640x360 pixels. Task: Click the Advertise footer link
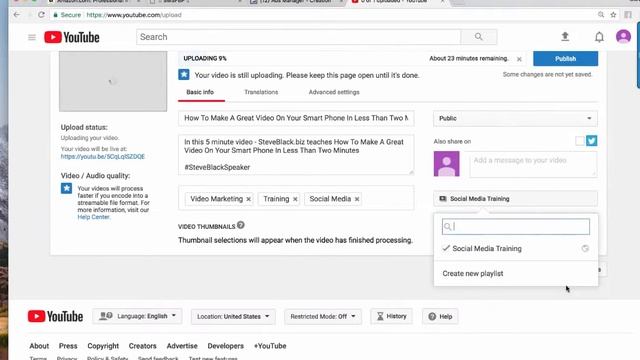click(x=182, y=346)
